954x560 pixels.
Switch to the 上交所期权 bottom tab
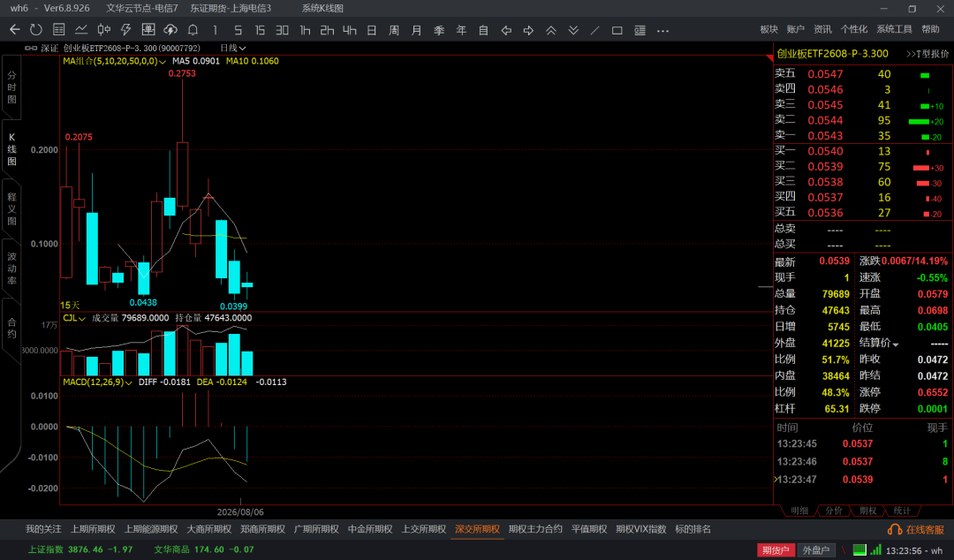pos(423,530)
